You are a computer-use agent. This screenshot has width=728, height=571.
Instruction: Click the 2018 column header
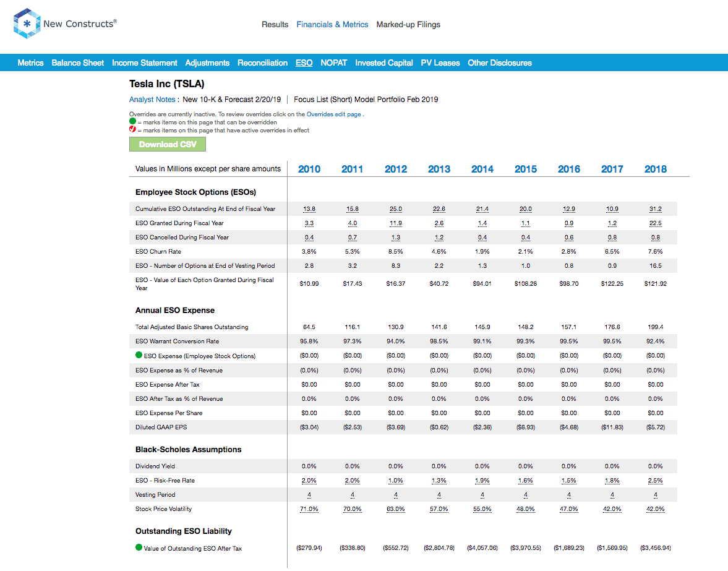(656, 169)
